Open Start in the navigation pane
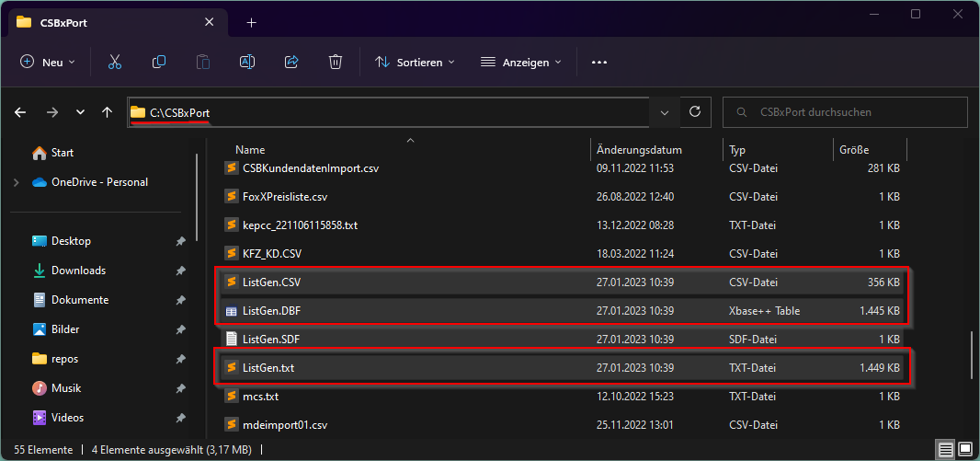The height and width of the screenshot is (461, 980). [x=52, y=153]
